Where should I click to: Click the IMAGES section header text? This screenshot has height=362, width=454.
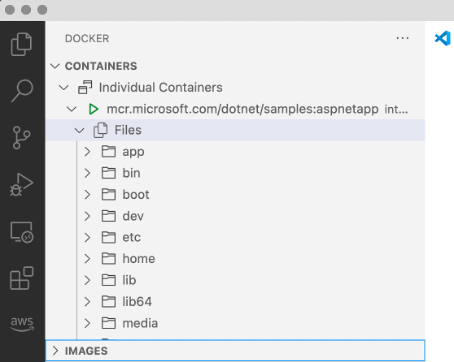click(86, 351)
